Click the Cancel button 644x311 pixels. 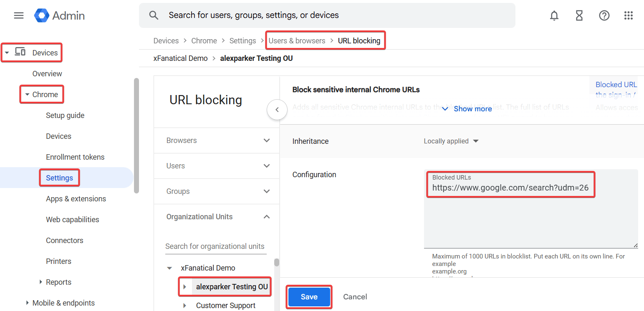click(355, 297)
